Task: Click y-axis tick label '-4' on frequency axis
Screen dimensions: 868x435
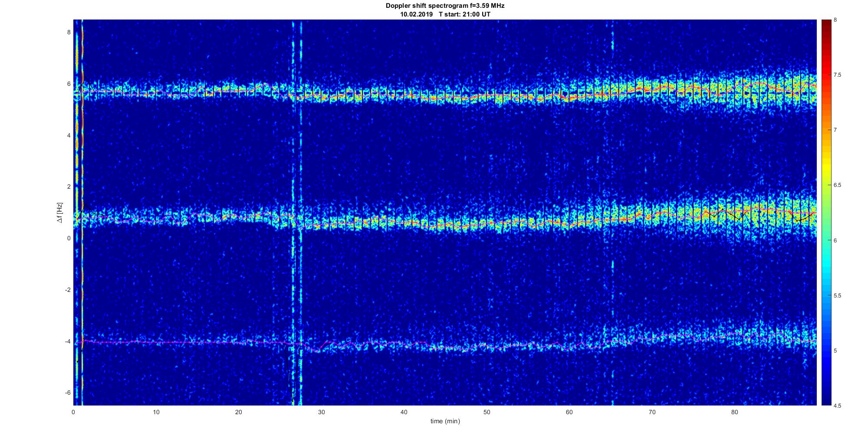Action: tap(68, 341)
